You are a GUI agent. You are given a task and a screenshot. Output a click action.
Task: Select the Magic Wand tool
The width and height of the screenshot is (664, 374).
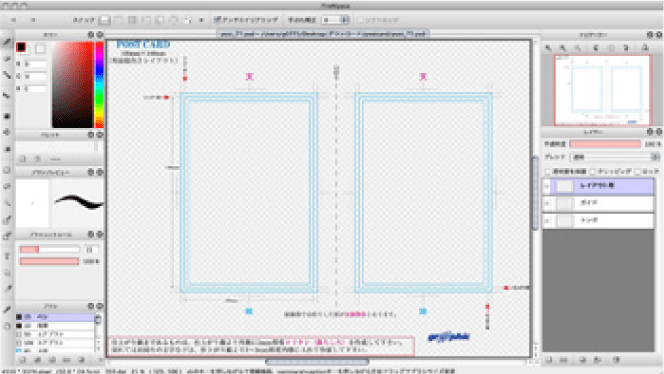pyautogui.click(x=7, y=203)
